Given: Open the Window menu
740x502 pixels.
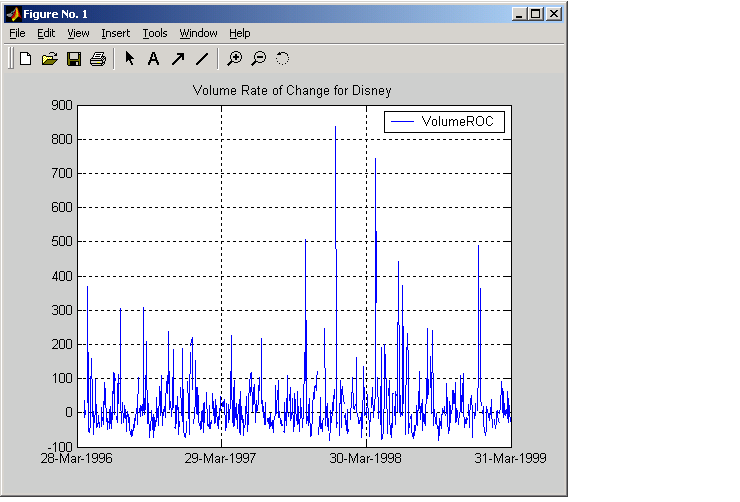Looking at the screenshot, I should click(198, 33).
